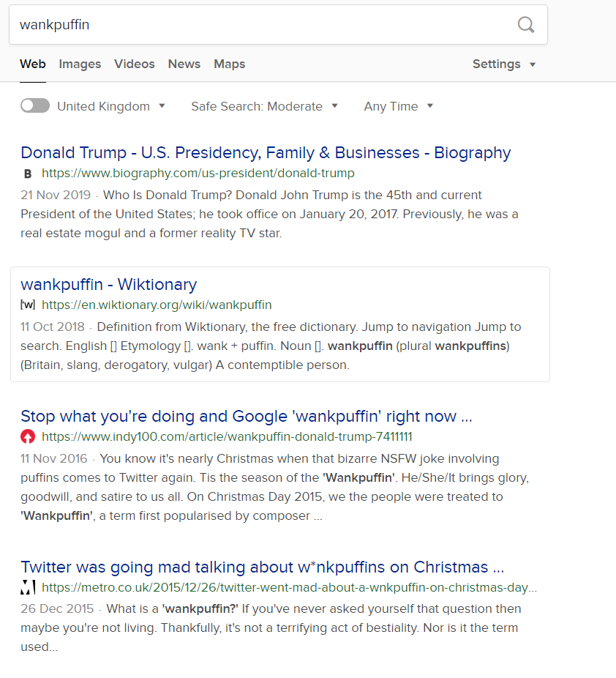Click the magnifying glass search icon

point(526,25)
